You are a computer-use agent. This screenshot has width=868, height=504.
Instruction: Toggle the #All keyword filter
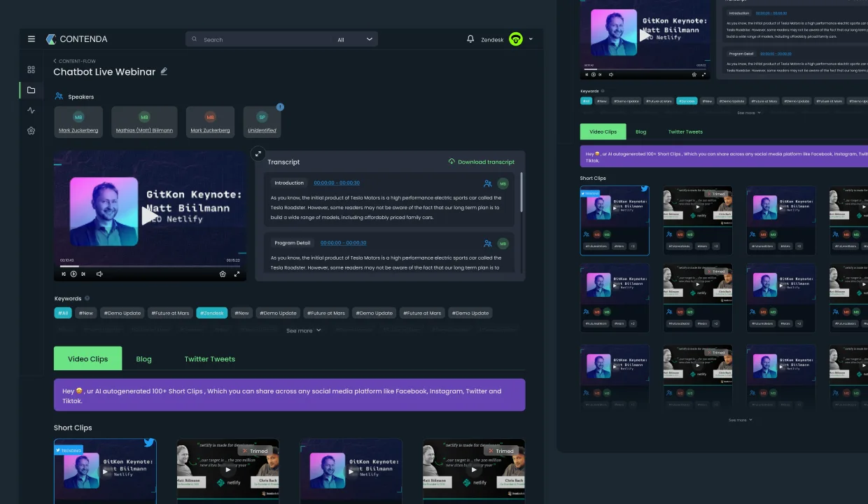63,313
